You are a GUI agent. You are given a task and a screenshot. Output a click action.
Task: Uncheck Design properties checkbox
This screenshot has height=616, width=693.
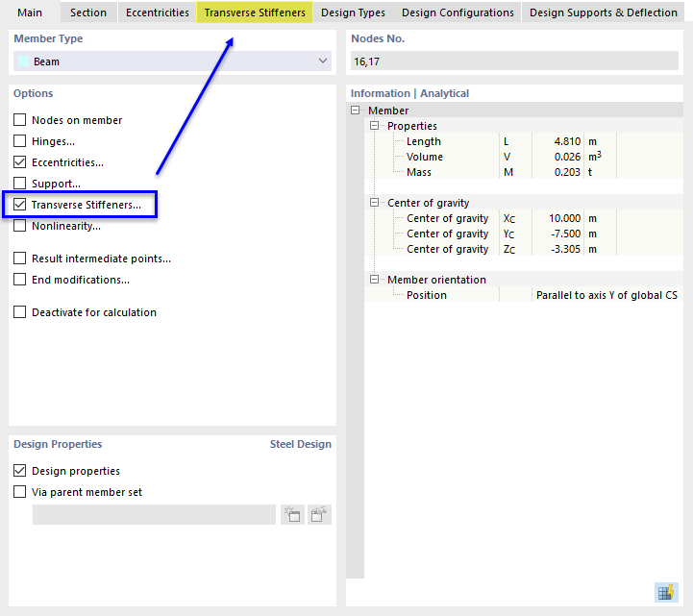20,471
